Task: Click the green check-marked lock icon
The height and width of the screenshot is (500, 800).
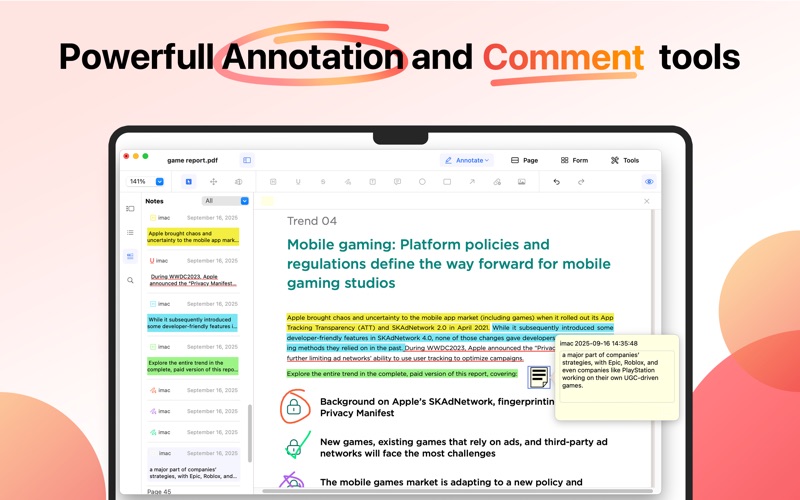Action: [x=296, y=446]
